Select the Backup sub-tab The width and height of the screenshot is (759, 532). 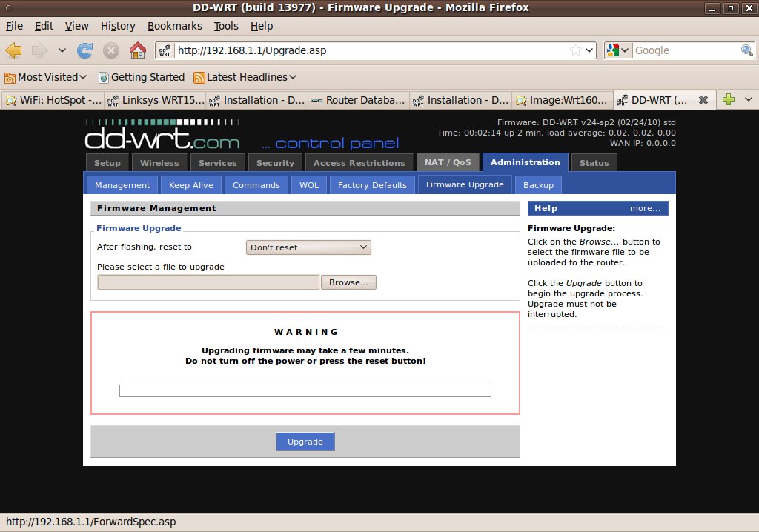[x=538, y=185]
